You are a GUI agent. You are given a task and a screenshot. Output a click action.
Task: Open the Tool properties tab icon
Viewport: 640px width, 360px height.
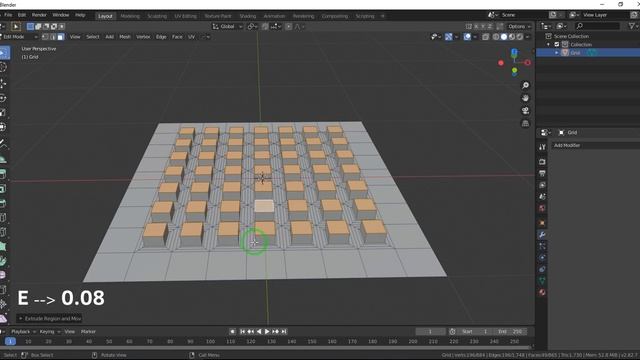[542, 147]
